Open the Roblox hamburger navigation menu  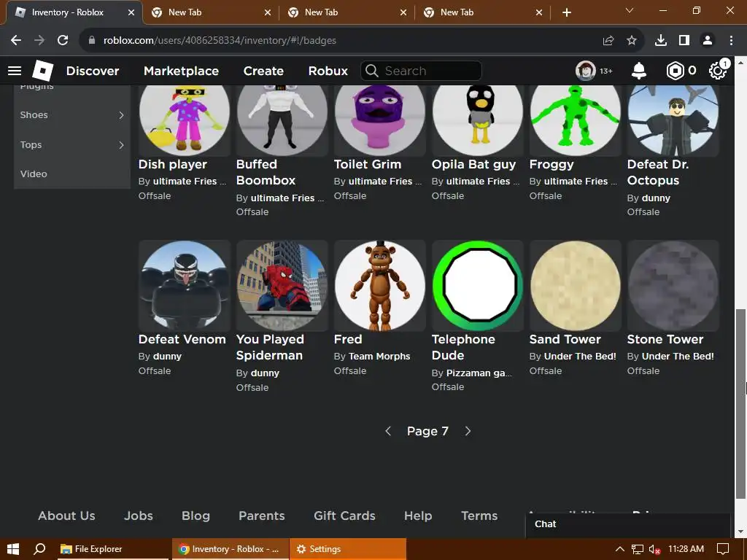15,71
